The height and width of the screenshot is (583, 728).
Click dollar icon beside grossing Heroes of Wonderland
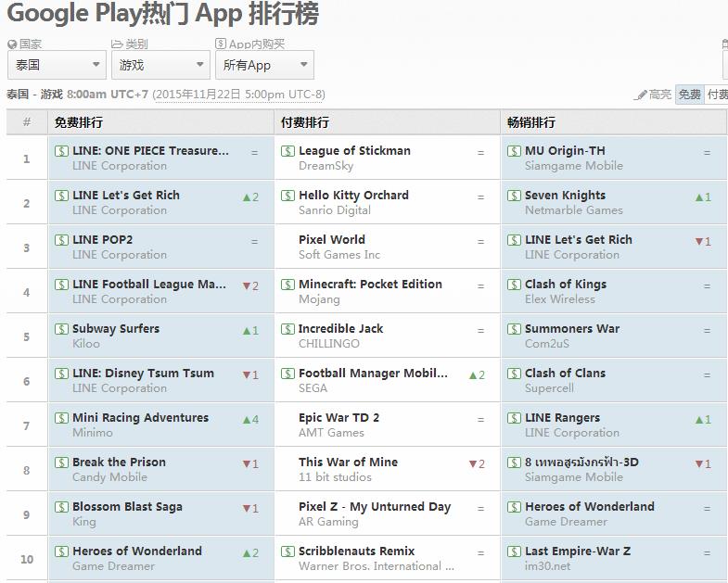click(x=514, y=507)
